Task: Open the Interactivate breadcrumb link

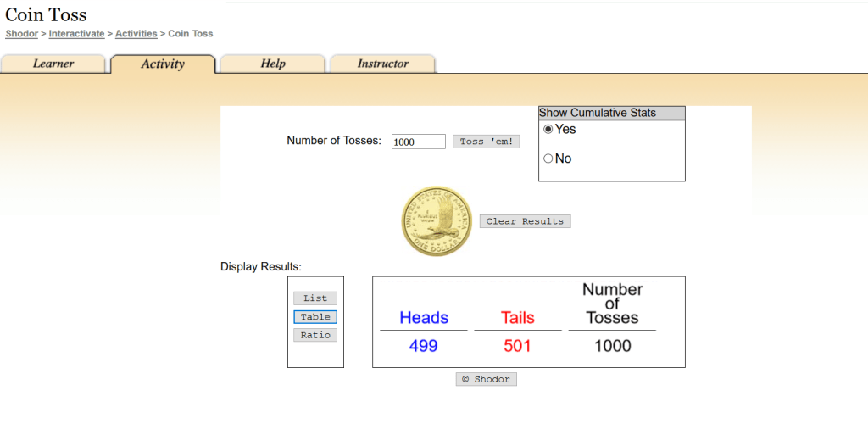Action: pyautogui.click(x=76, y=34)
